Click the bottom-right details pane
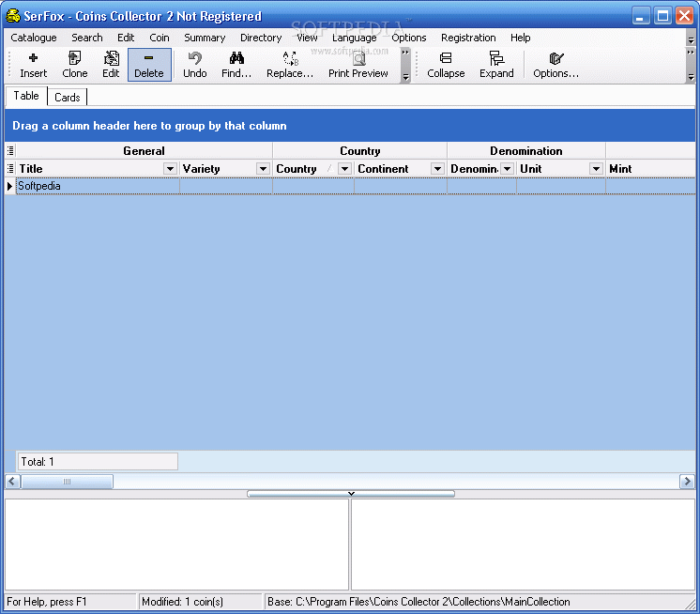700x614 pixels. (x=524, y=545)
